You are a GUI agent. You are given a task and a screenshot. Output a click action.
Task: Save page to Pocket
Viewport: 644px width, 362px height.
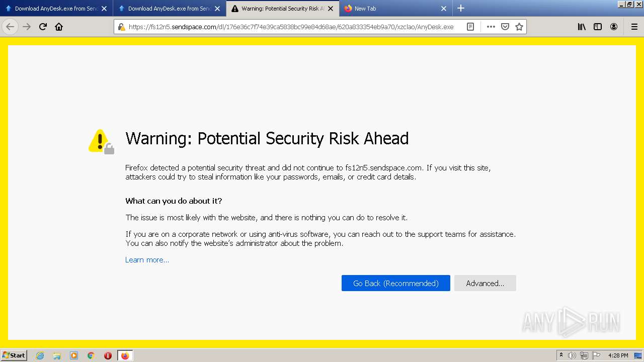click(x=505, y=27)
